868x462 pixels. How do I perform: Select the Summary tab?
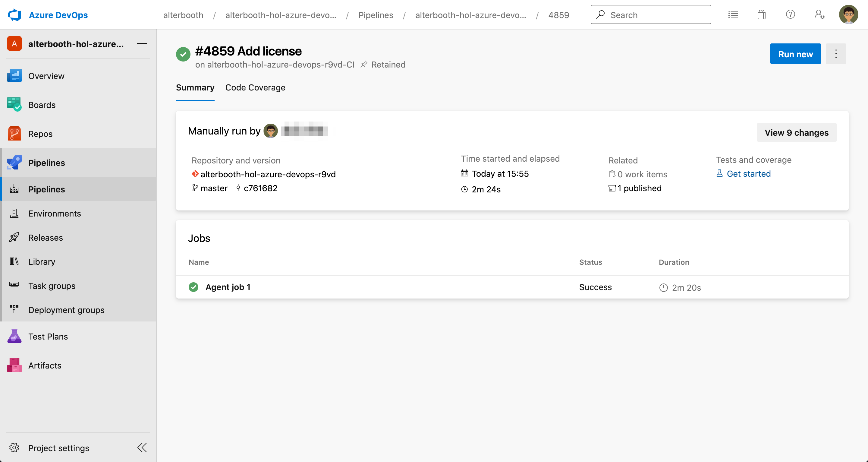[x=195, y=88]
